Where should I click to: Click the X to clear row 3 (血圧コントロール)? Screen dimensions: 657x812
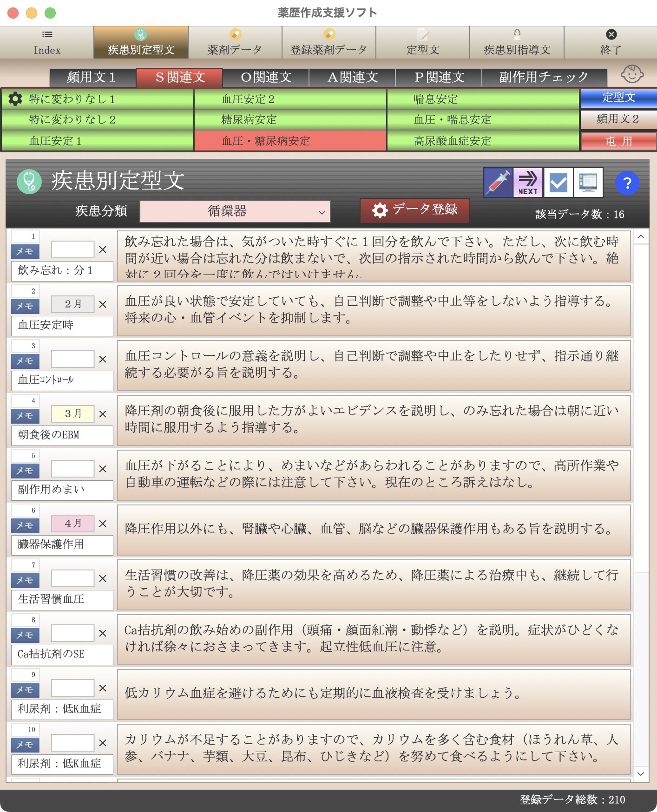point(103,359)
